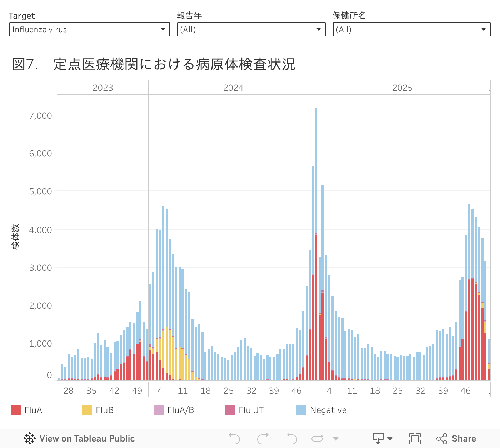Highlight FluA using its red legend swatch
The height and width of the screenshot is (448, 500).
point(16,410)
